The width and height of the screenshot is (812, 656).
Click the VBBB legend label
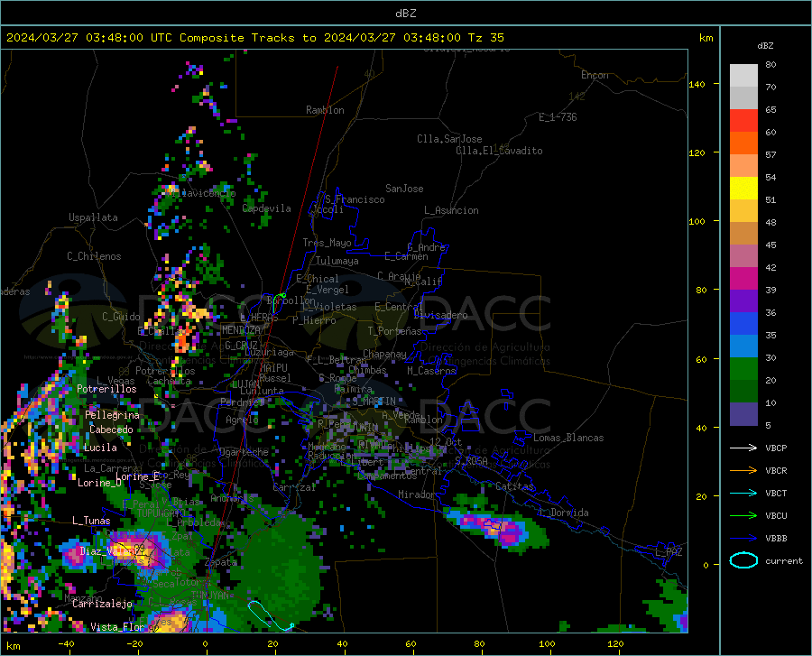coord(776,538)
